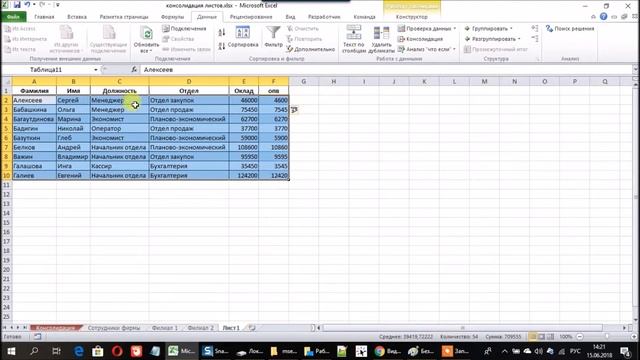Open Task View in taskbar

click(x=56, y=351)
